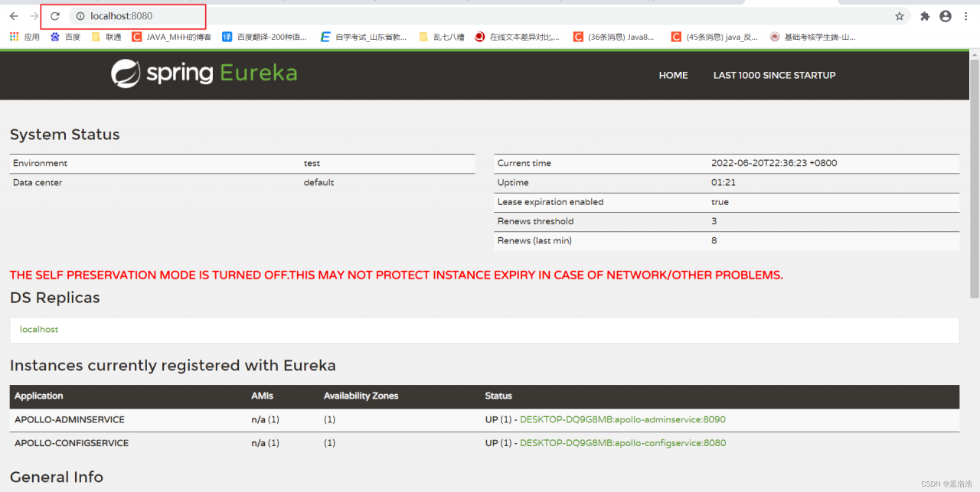The image size is (980, 492).
Task: Click the Renews (last min) label
Action: click(x=534, y=240)
